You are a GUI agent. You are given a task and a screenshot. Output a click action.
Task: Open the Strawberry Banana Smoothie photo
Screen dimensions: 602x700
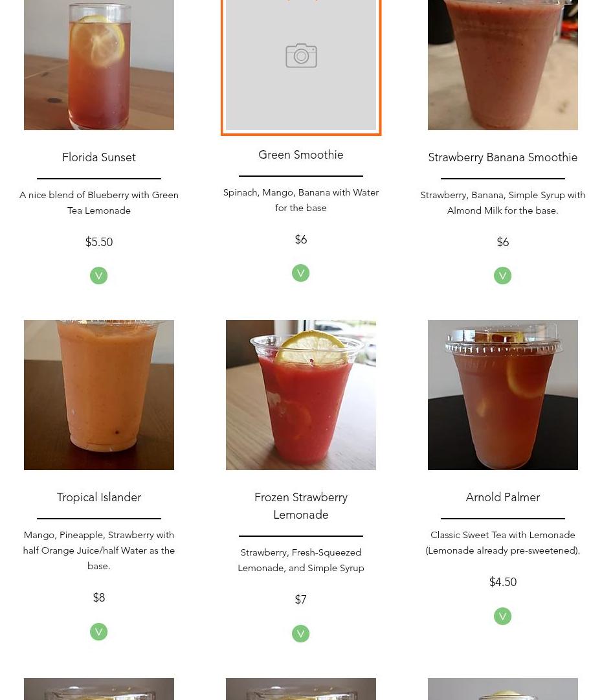[502, 65]
